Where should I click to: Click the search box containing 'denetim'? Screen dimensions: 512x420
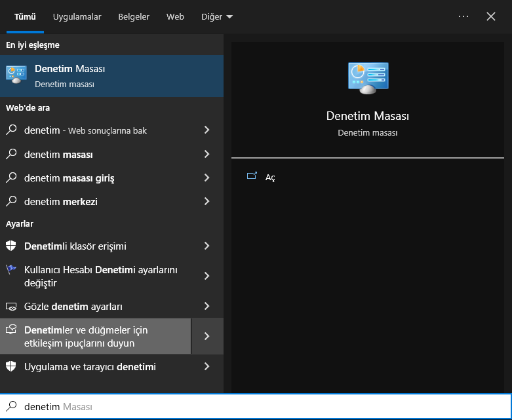256,406
